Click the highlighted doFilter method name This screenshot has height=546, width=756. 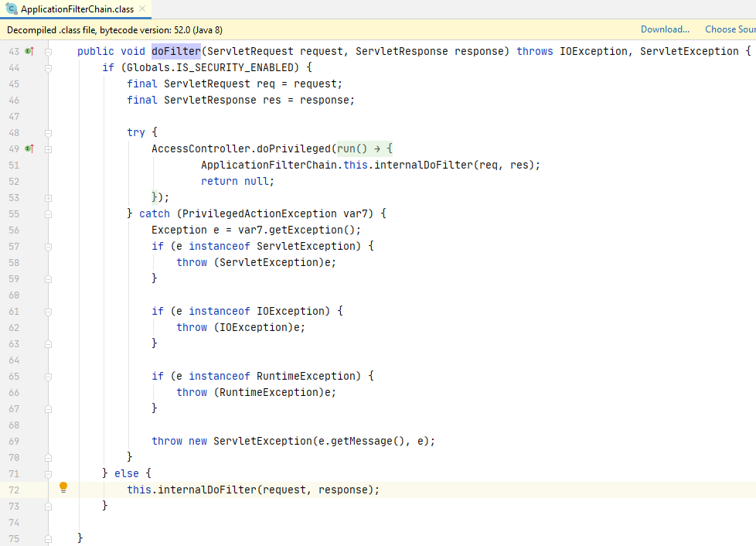176,51
